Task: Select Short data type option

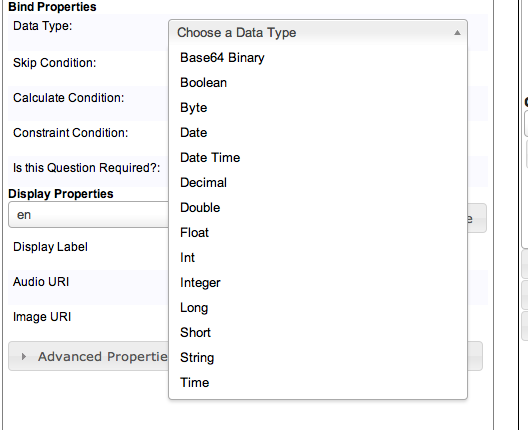Action: (x=318, y=332)
